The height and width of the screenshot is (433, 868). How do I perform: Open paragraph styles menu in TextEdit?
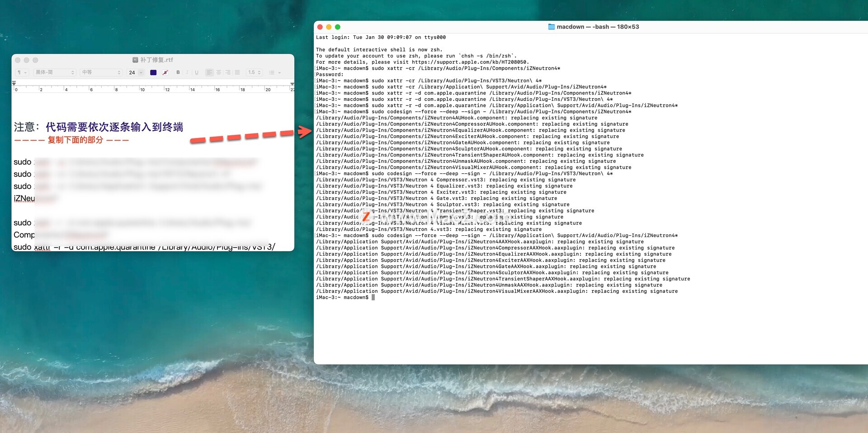[x=22, y=72]
